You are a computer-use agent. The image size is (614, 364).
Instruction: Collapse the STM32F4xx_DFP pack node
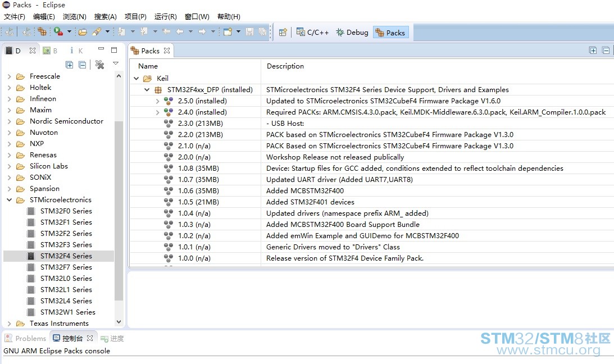pos(147,90)
